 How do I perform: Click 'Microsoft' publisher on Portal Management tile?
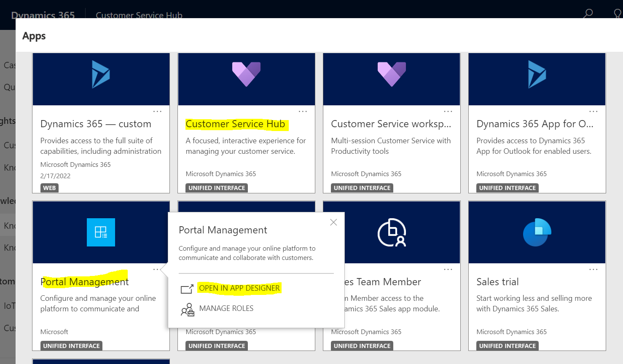pyautogui.click(x=54, y=332)
